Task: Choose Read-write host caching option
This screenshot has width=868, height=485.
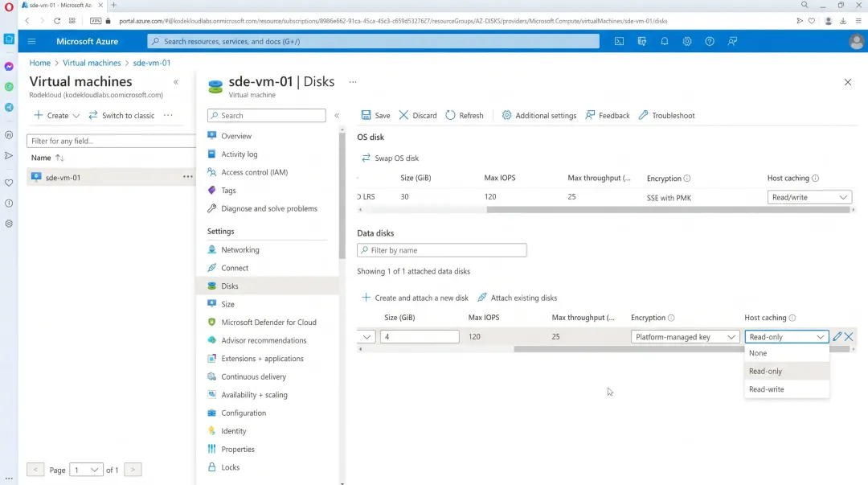Action: 787,389
